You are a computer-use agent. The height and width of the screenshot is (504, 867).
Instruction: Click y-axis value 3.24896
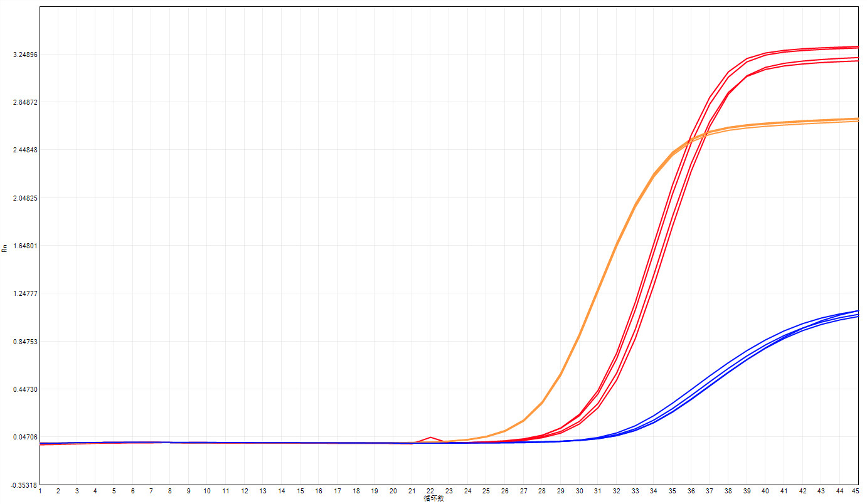(x=25, y=55)
